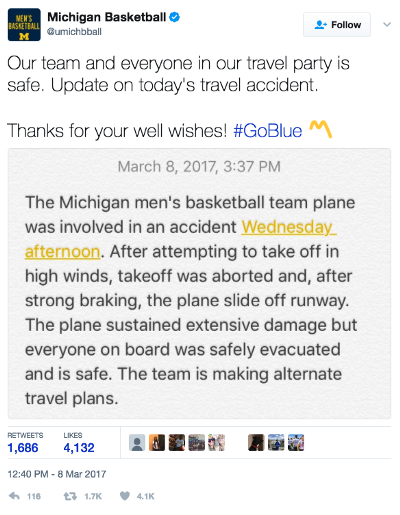Open the #GoBlue hashtag link
Viewport: 400px width, 515px height.
(268, 130)
